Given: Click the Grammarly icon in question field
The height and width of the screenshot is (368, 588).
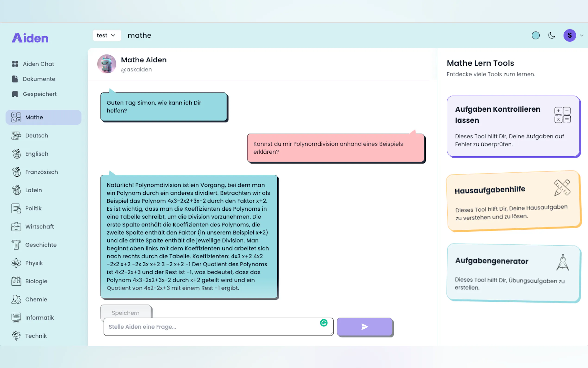Looking at the screenshot, I should point(324,323).
